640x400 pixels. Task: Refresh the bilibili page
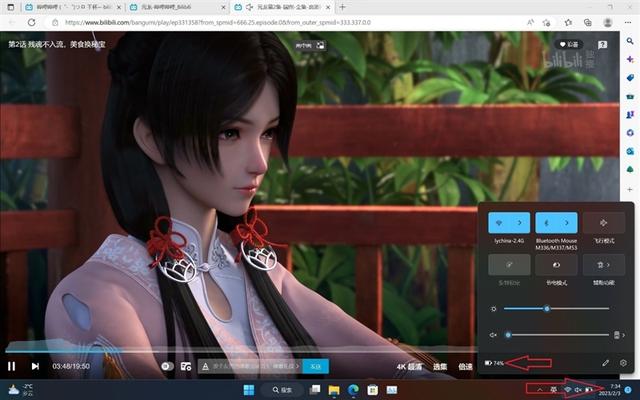coord(31,22)
